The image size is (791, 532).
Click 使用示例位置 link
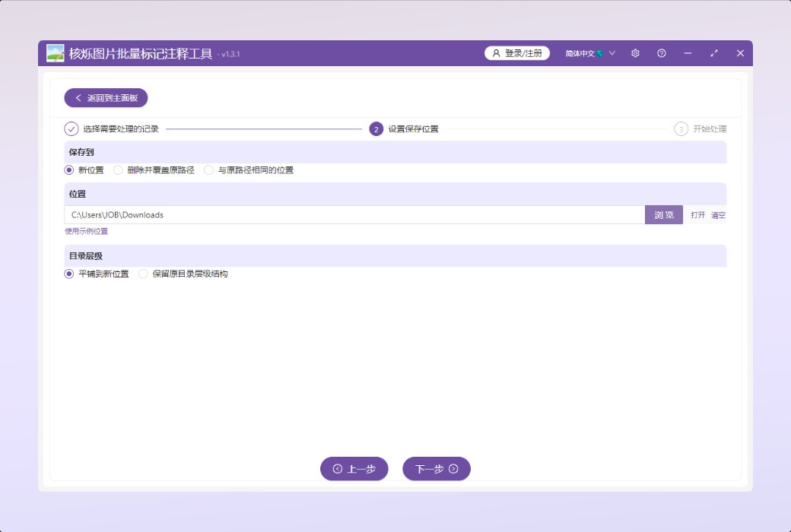tap(86, 232)
